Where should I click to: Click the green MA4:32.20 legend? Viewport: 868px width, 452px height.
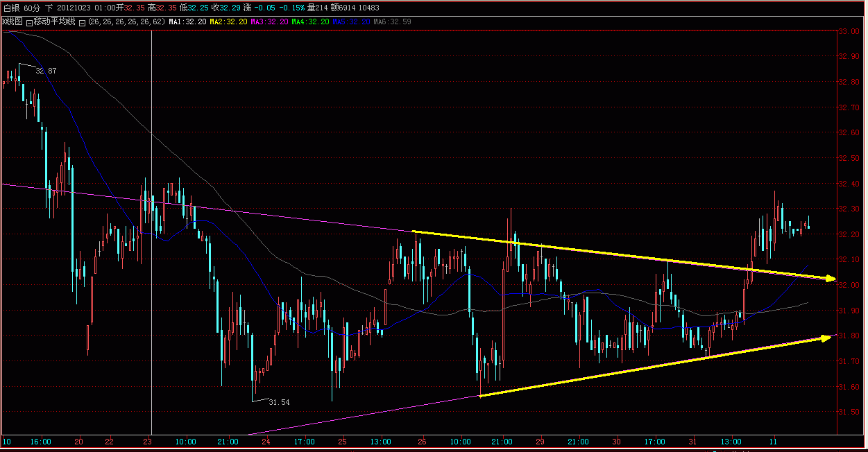pyautogui.click(x=310, y=22)
